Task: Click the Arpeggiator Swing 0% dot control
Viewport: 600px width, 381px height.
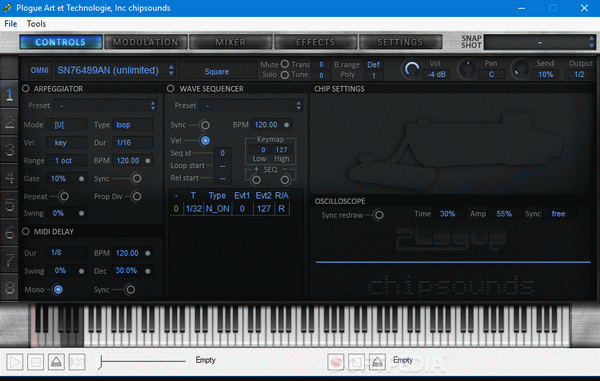Action: coord(82,213)
